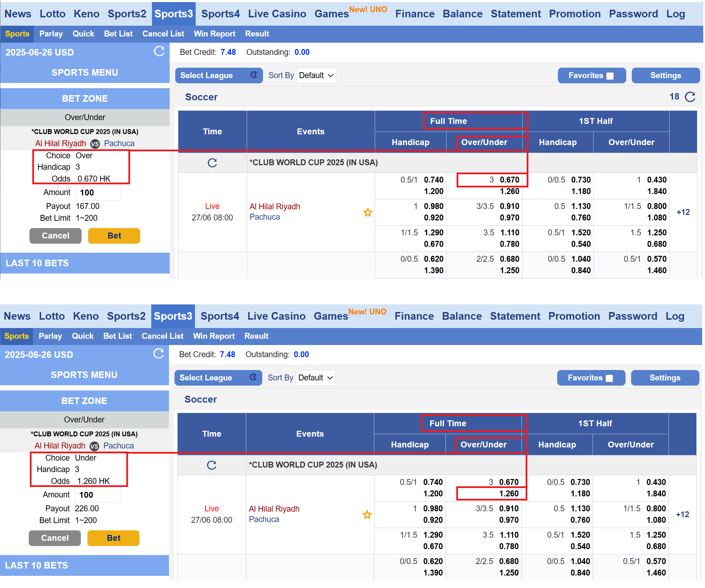The height and width of the screenshot is (588, 705).
Task: Open Finance in the upper screenshot
Action: 415,14
